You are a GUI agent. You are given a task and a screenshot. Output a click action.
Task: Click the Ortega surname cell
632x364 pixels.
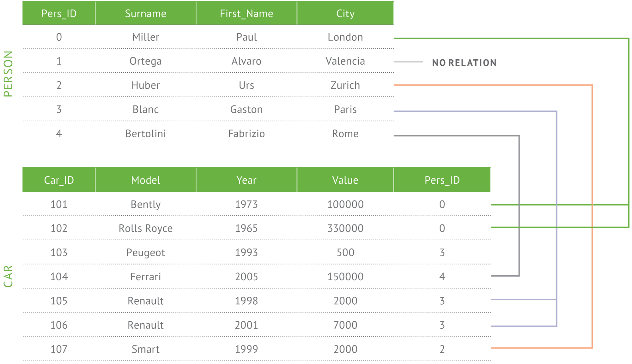click(145, 61)
